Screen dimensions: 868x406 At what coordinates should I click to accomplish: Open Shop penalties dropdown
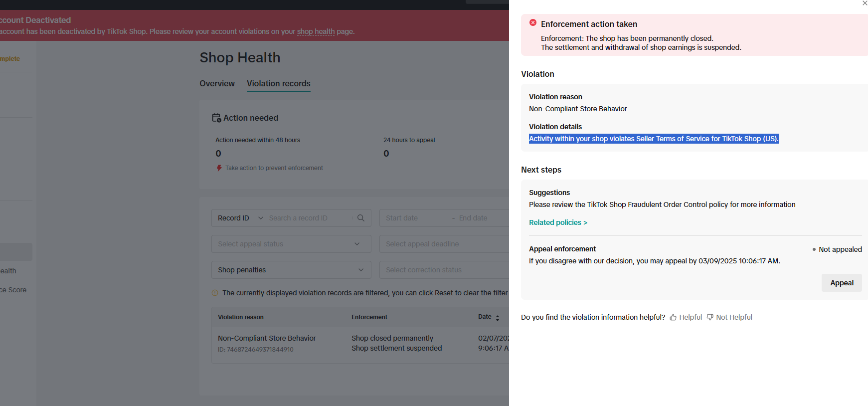[x=291, y=270]
